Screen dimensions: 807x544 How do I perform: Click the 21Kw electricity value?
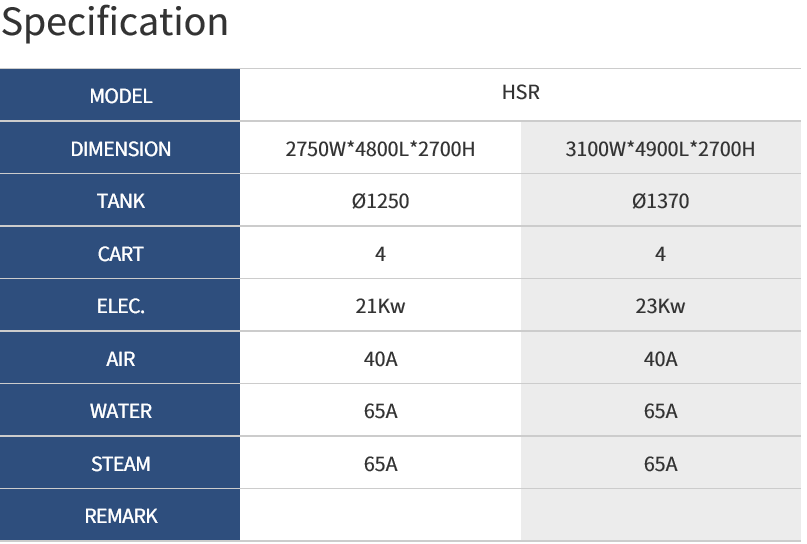(380, 306)
